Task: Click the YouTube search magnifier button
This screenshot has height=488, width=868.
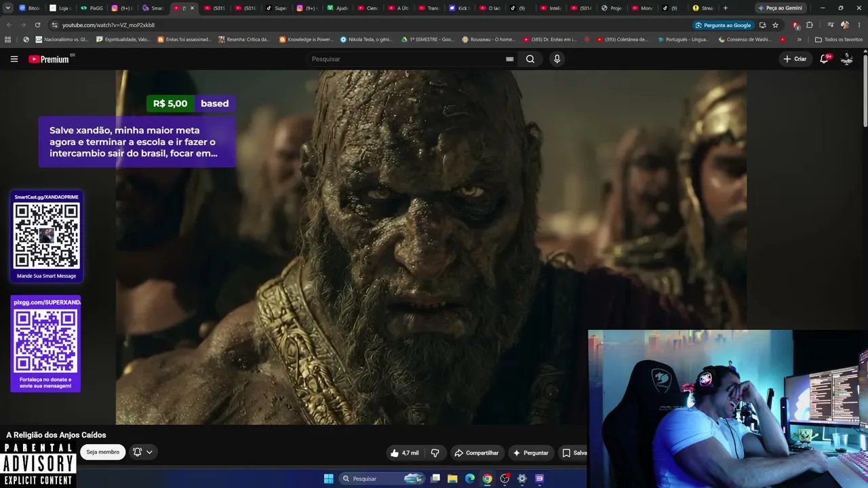Action: click(x=530, y=59)
